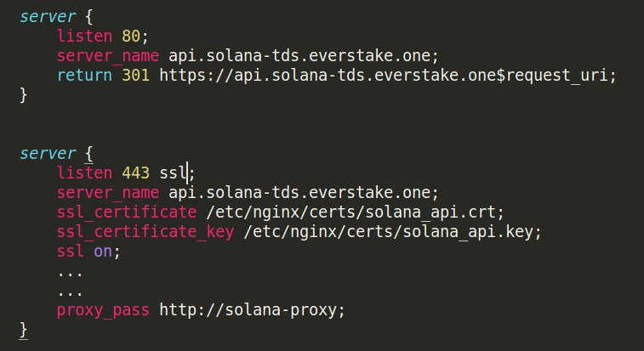
Task: Click the https redirect URL with $request_uri
Action: point(387,76)
